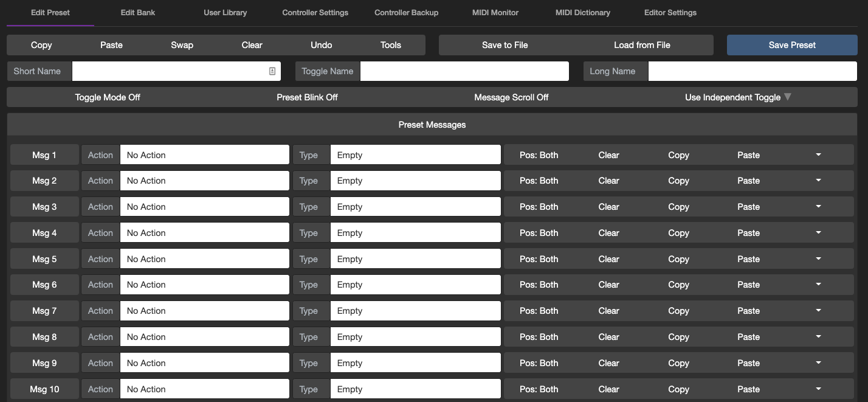Click the Save Preset button
This screenshot has width=868, height=402.
point(791,45)
